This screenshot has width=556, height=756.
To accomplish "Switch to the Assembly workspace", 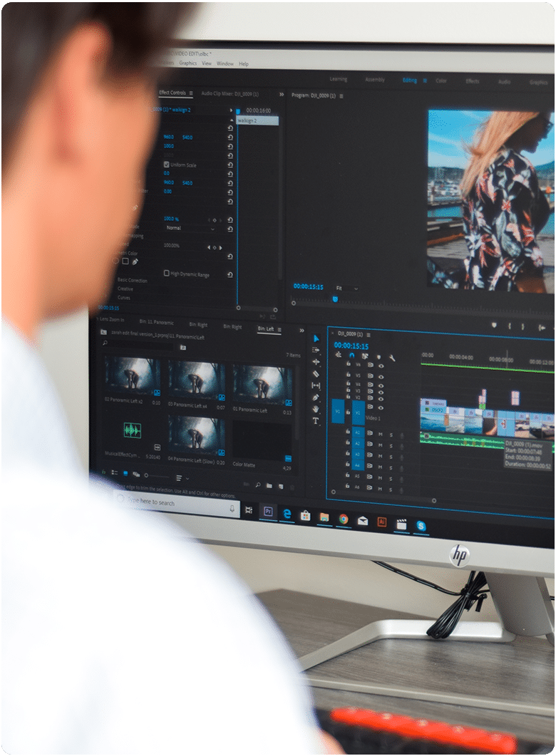I will [x=375, y=80].
